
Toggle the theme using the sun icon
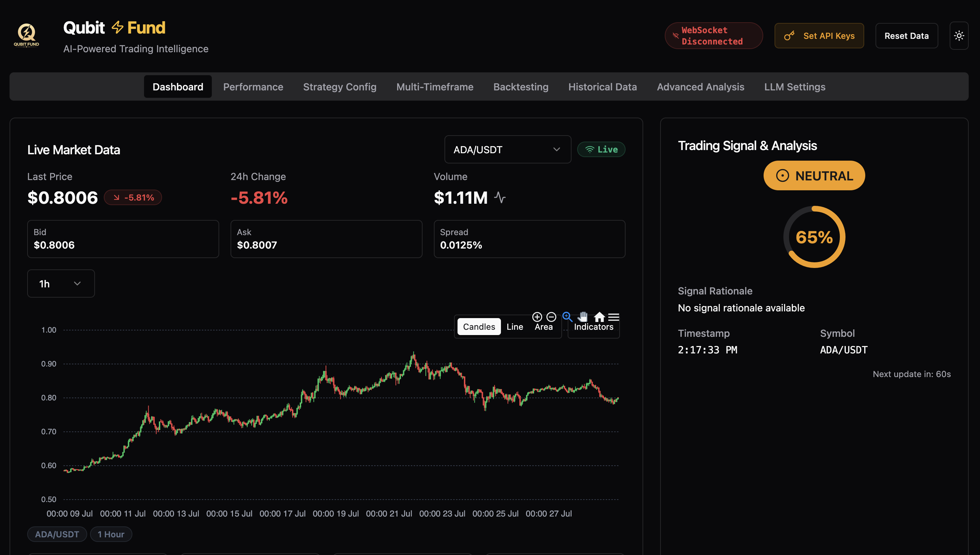(959, 35)
